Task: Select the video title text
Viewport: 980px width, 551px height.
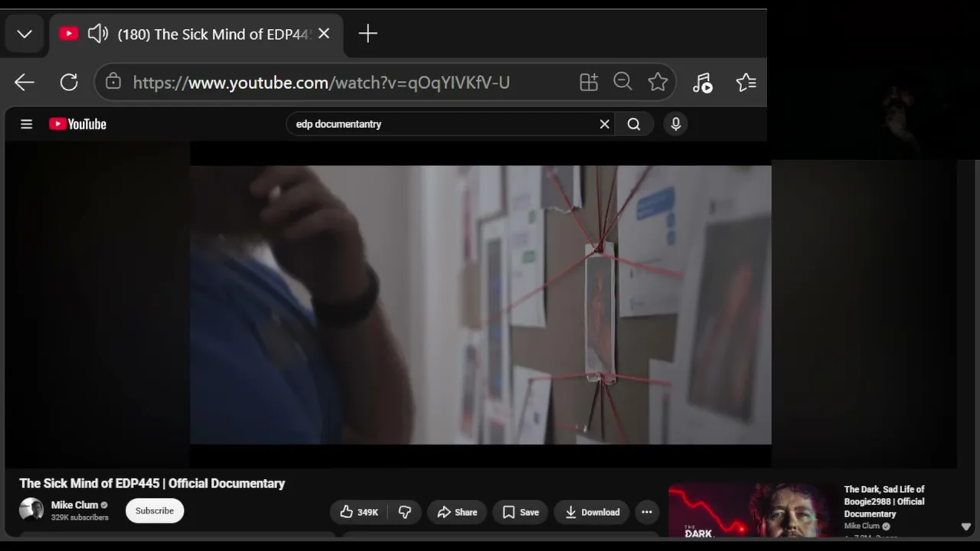Action: pos(152,484)
